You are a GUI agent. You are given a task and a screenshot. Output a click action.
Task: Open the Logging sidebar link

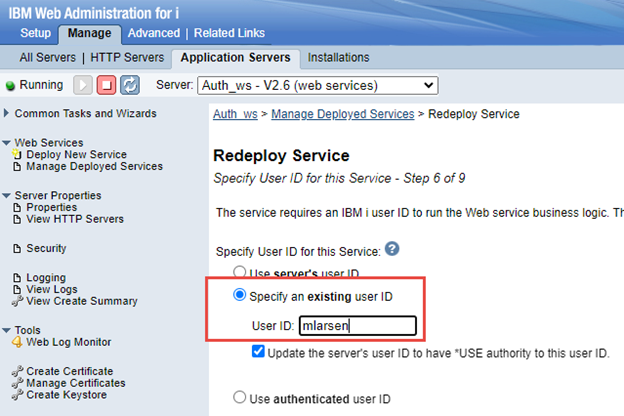pos(46,277)
